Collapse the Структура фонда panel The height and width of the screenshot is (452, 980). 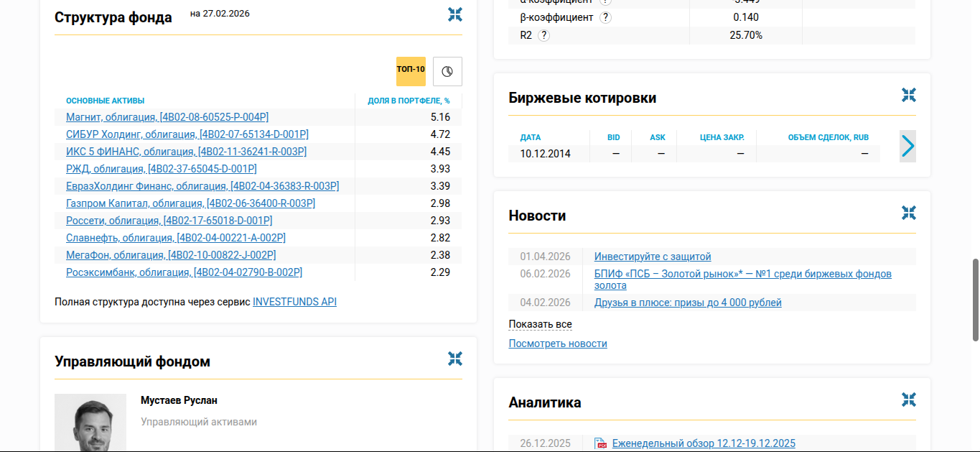pos(454,14)
